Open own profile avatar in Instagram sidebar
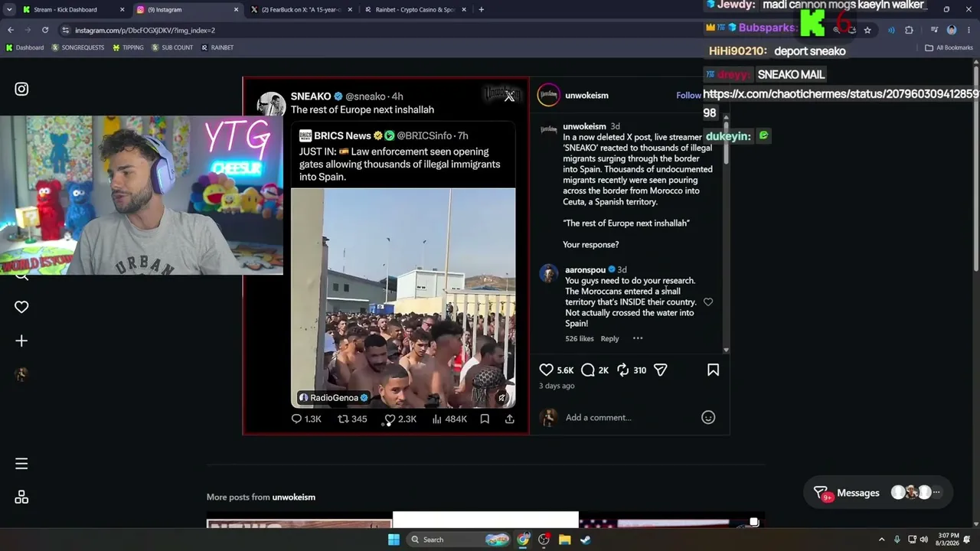Viewport: 980px width, 551px height. coord(21,374)
